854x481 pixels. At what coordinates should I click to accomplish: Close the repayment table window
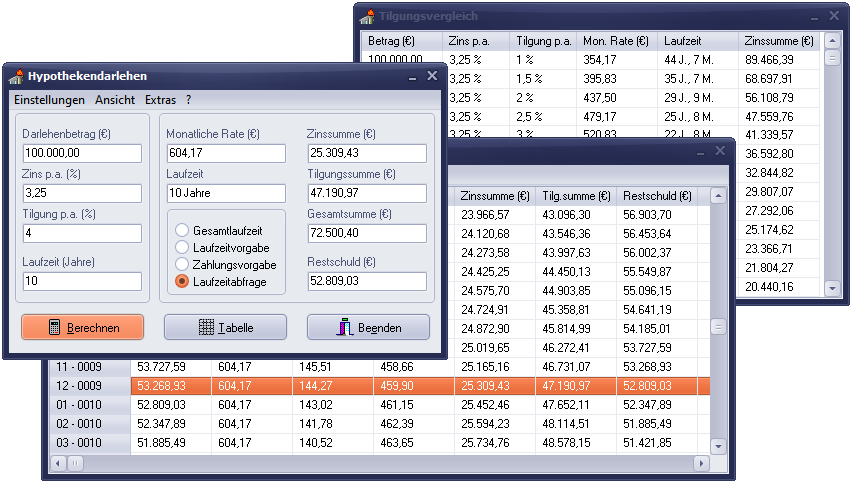click(x=720, y=151)
